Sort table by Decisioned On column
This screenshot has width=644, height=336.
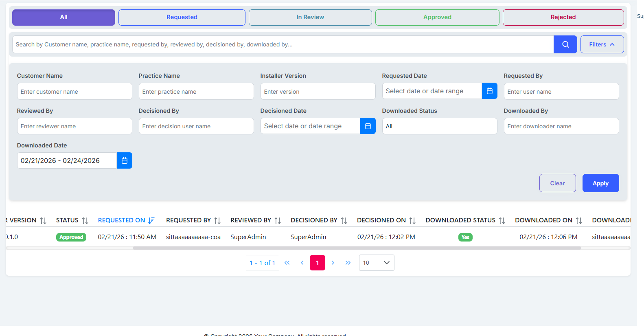coord(412,221)
